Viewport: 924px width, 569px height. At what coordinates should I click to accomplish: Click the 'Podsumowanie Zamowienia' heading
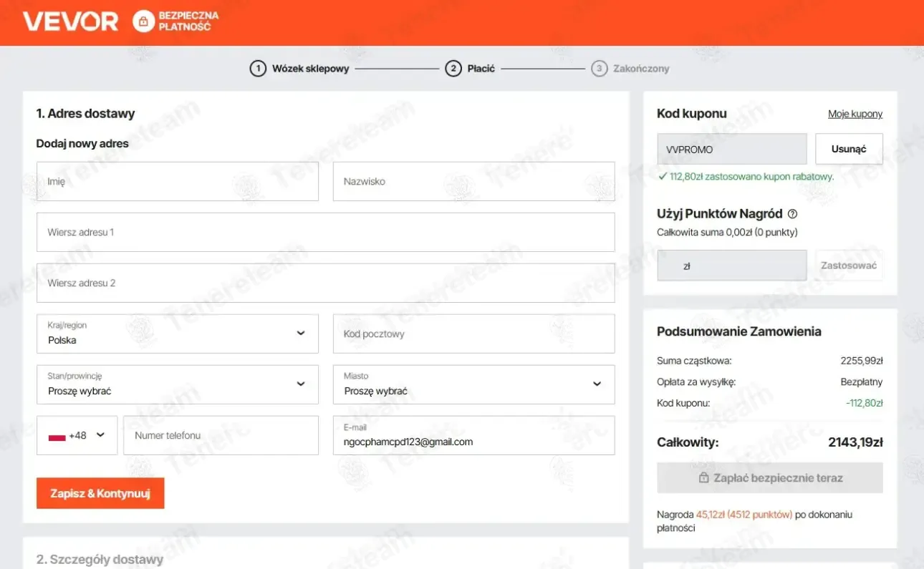(739, 331)
